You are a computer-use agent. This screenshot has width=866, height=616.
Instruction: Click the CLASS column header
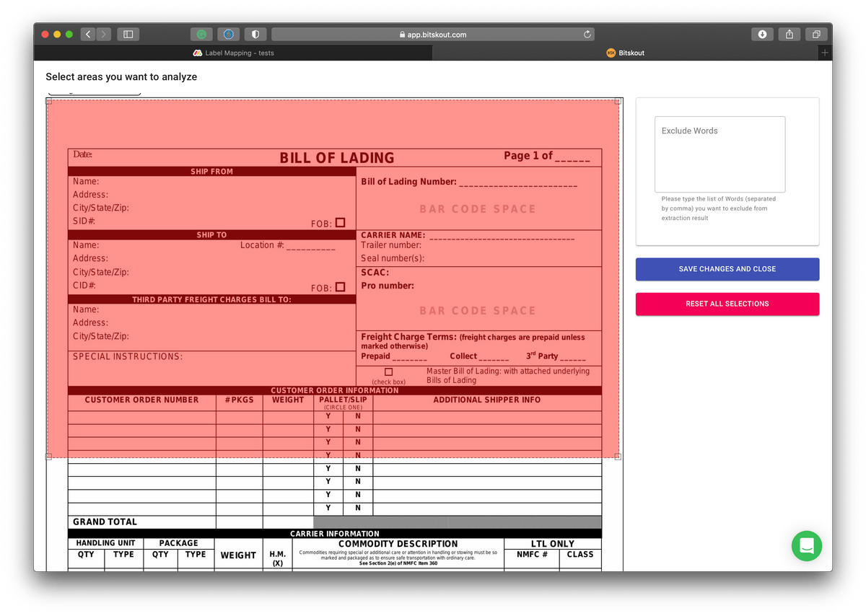tap(580, 555)
